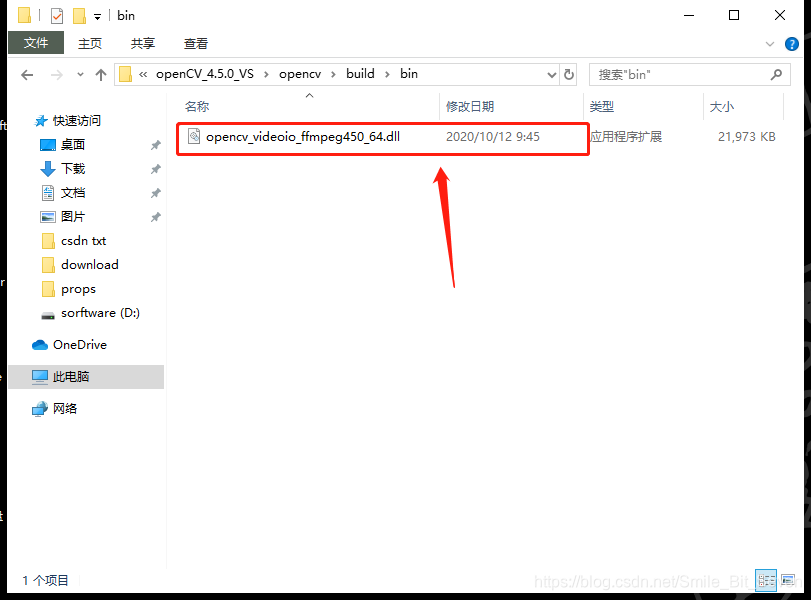811x600 pixels.
Task: Click the 应用程序扩展 type cell
Action: [x=626, y=137]
